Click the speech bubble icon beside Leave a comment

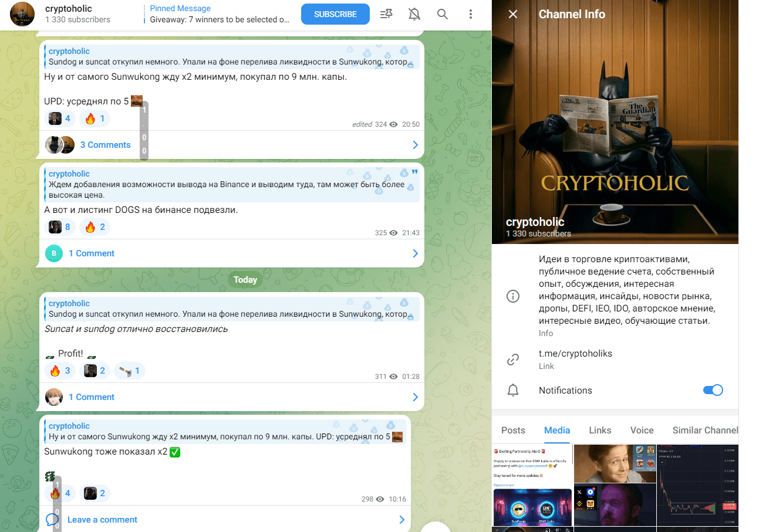click(x=52, y=520)
